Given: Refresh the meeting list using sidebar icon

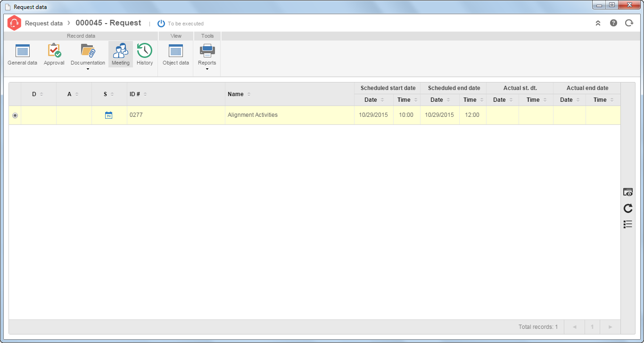Looking at the screenshot, I should 628,208.
